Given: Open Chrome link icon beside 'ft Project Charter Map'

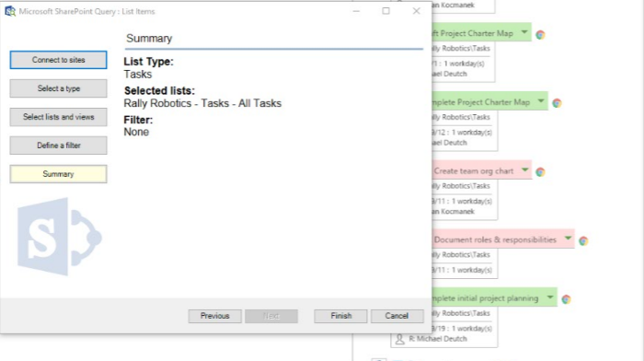Looking at the screenshot, I should point(541,35).
